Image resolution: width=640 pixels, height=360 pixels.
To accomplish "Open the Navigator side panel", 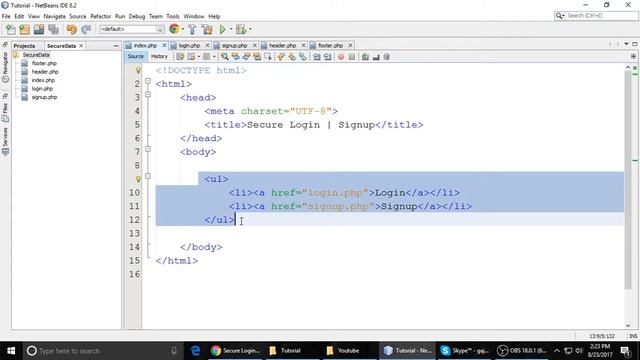I will (x=5, y=67).
